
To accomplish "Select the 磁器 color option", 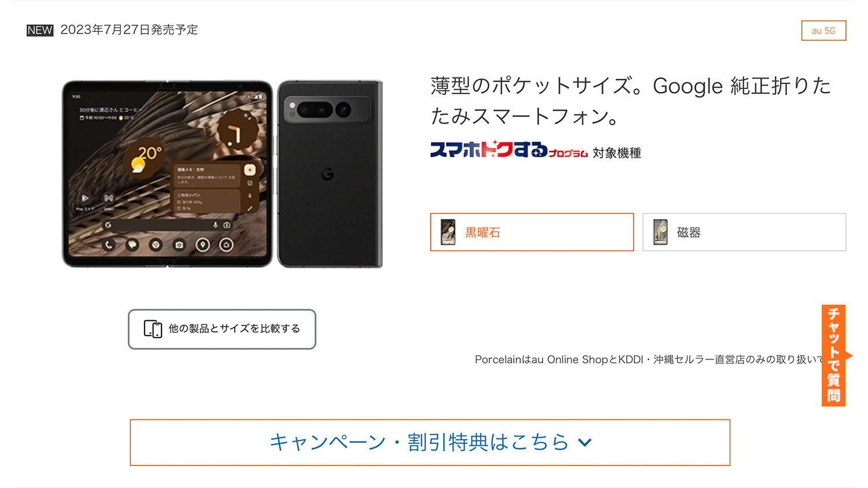I will (744, 232).
